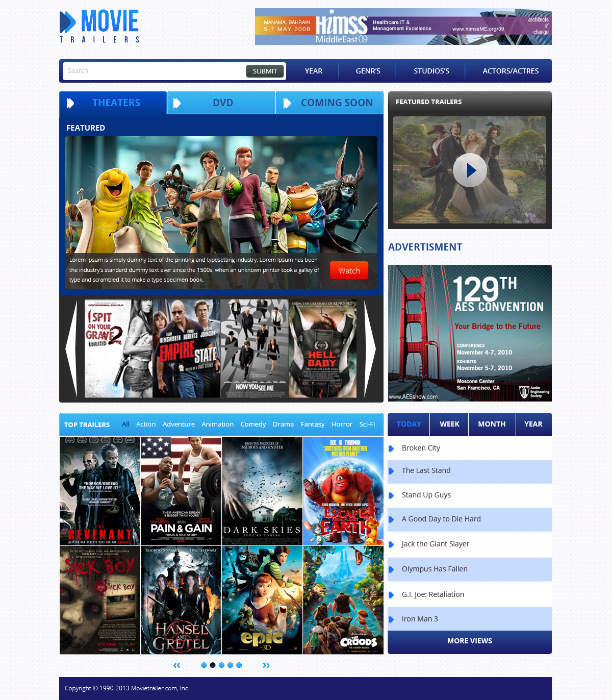
Task: Open The Revenant poster
Action: (x=100, y=491)
